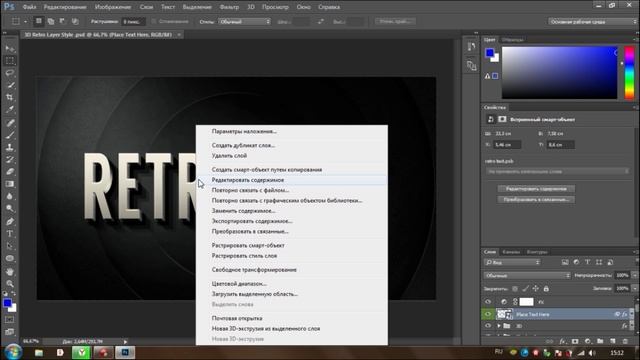Click the new adjustment layer icon
Viewport: 640px width, 360px height.
588,341
